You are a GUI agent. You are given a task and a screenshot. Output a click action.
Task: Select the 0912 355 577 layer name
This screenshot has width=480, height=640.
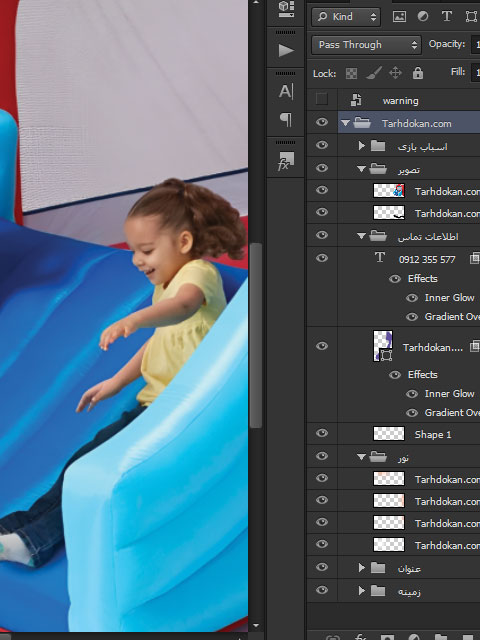pyautogui.click(x=427, y=259)
